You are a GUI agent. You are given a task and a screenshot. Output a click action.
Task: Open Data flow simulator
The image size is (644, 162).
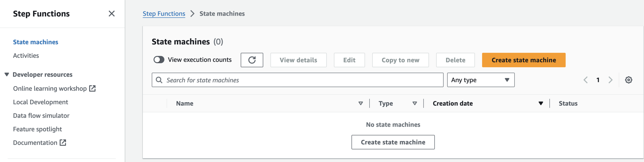(41, 116)
